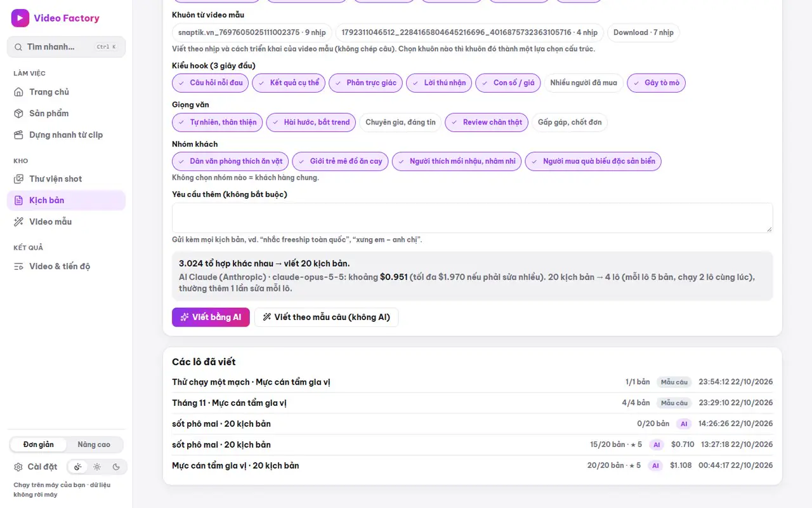Toggle the Gây tò mò hook chip
812x508 pixels.
[x=656, y=83]
